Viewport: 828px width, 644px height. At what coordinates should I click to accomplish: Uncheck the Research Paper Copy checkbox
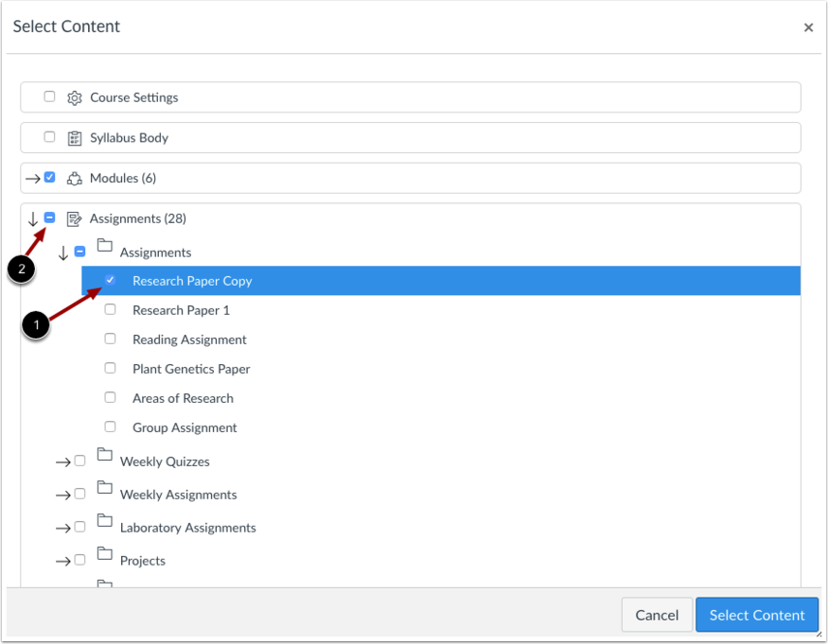(x=109, y=280)
